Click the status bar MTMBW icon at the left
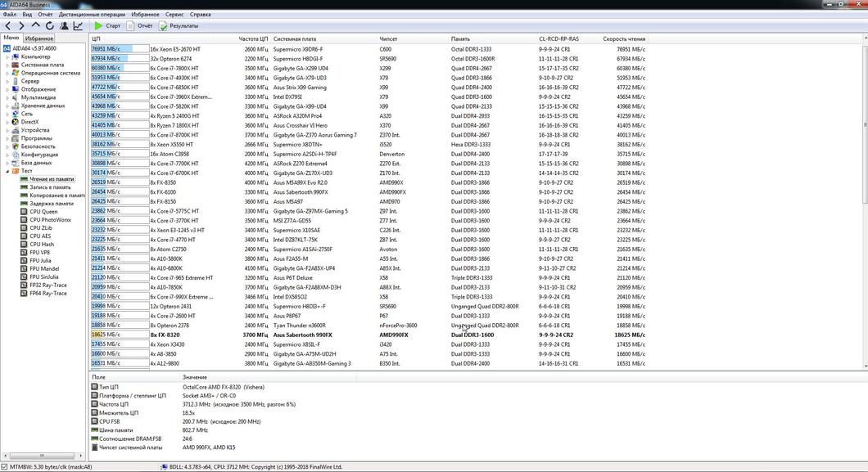The height and width of the screenshot is (472, 868). pos(4,467)
